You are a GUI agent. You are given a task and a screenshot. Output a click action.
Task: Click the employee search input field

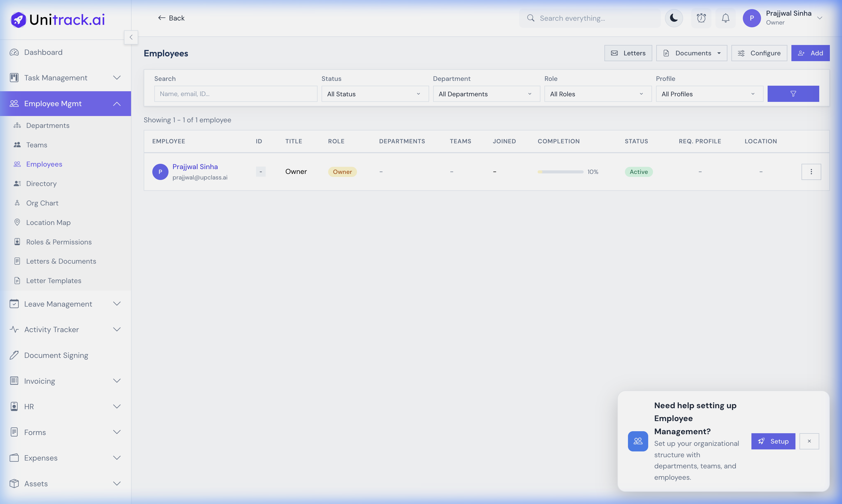point(236,94)
